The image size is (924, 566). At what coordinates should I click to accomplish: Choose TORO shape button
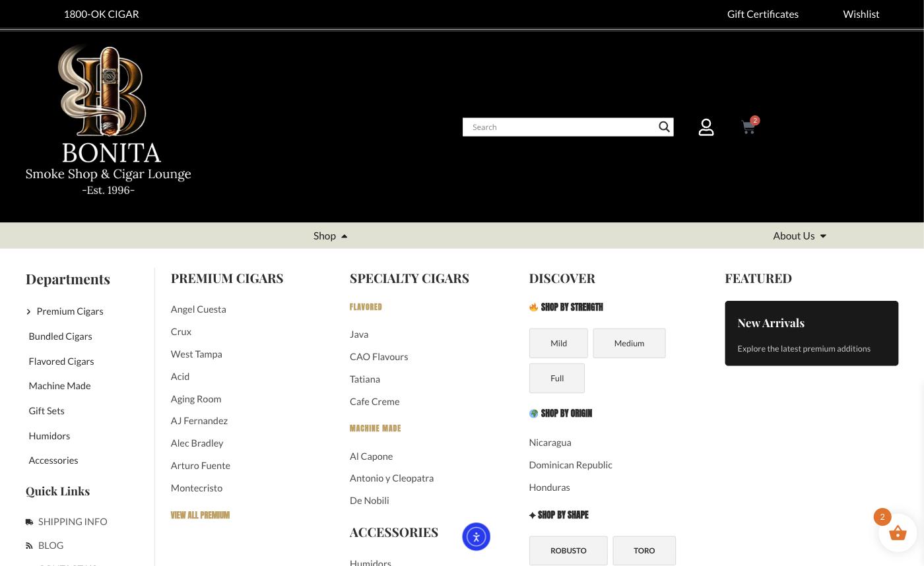tap(644, 550)
